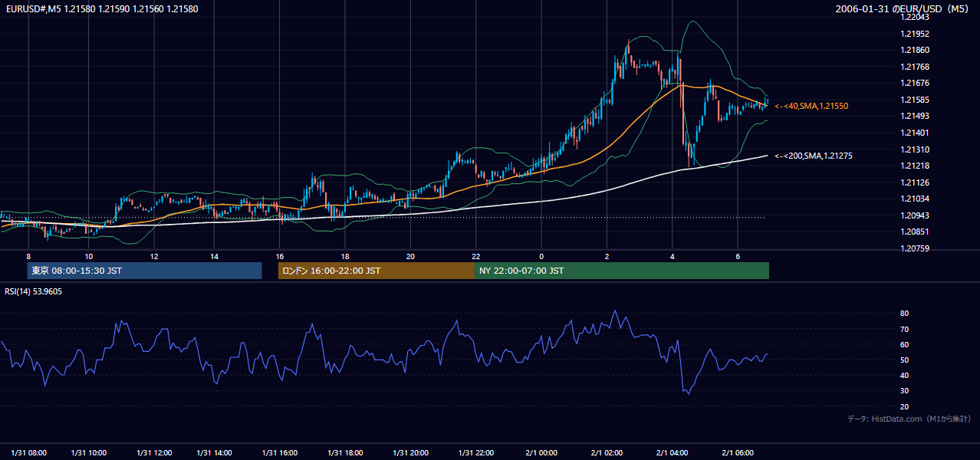Click the 1/31 18:00 time axis label
Screen dimensions: 980x460
[x=345, y=452]
